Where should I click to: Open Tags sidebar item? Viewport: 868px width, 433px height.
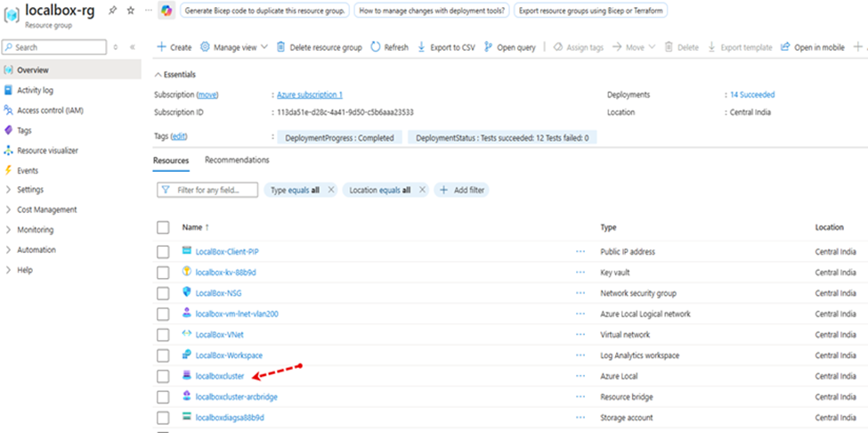click(24, 131)
